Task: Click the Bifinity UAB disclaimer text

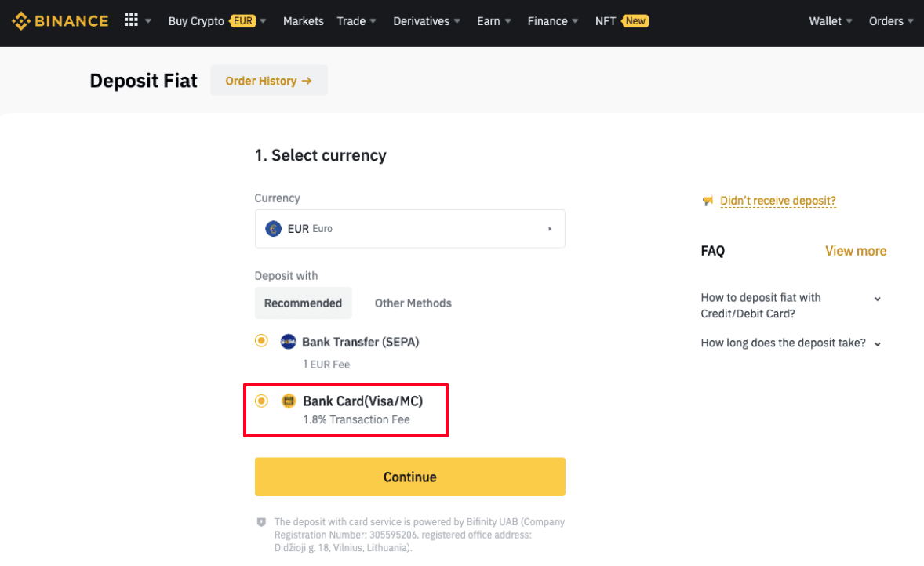Action: tap(420, 535)
